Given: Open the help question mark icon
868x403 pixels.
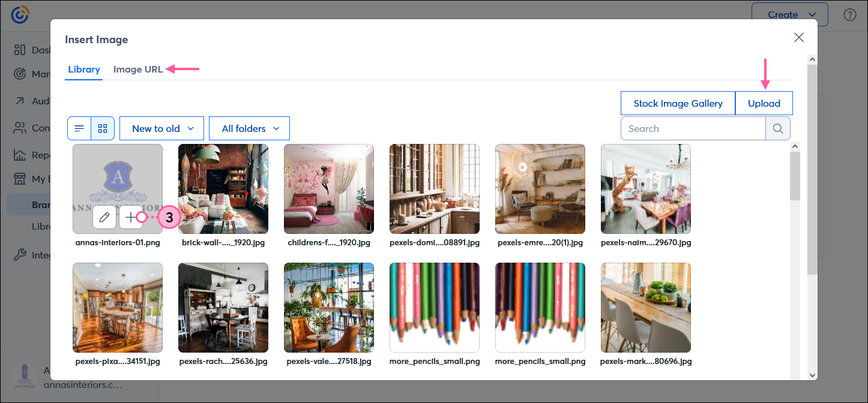Looking at the screenshot, I should pos(849,15).
